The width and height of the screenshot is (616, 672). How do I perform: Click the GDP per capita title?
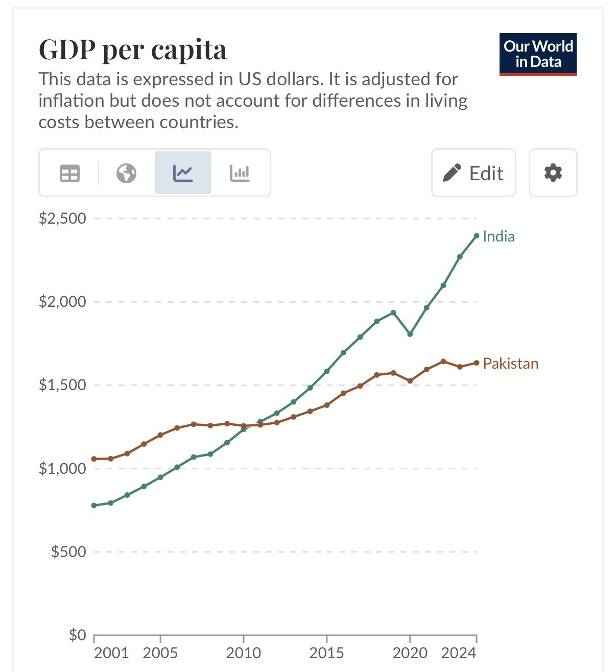(x=132, y=50)
